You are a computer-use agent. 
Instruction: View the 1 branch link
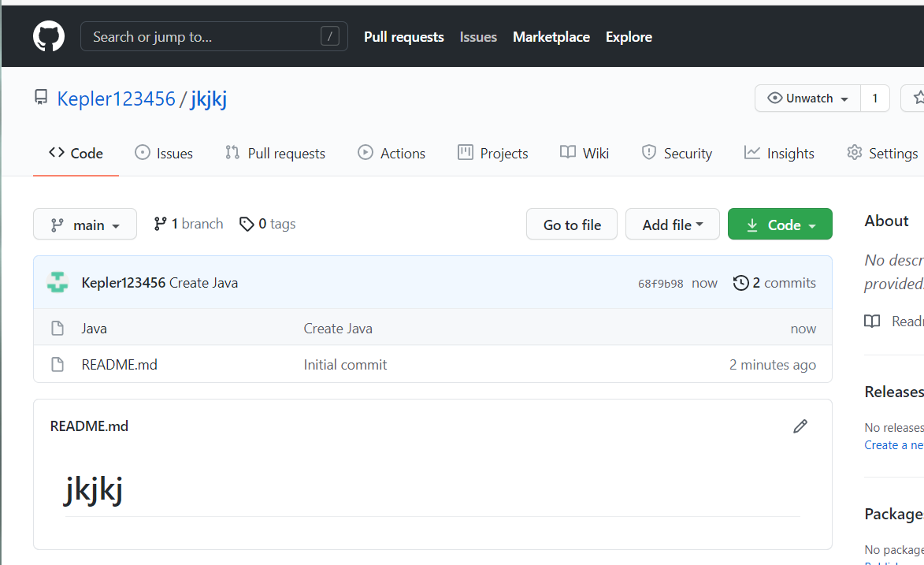188,224
